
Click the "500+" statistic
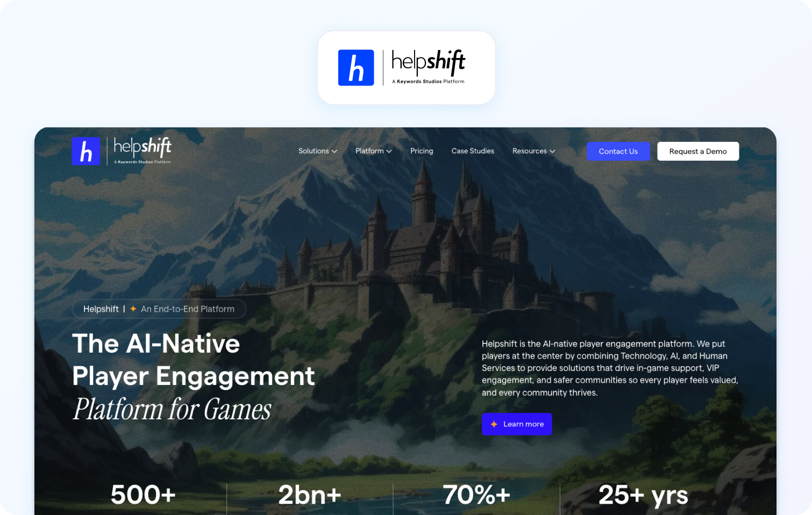point(144,495)
